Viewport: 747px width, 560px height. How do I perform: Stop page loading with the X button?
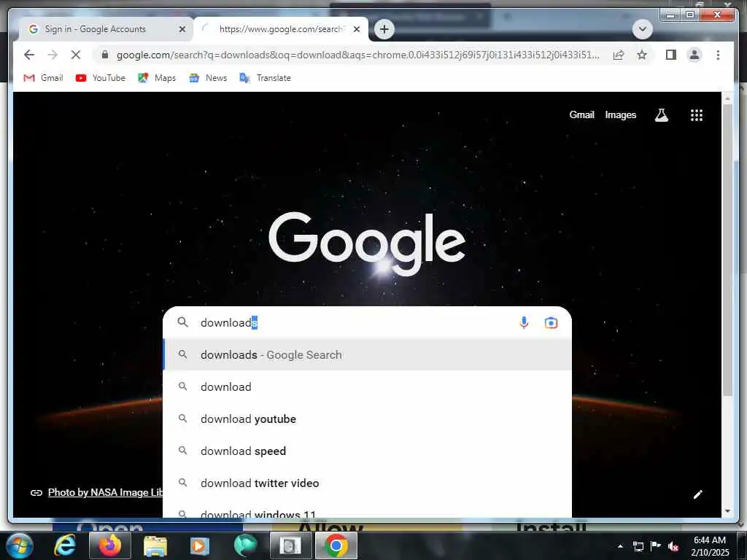pyautogui.click(x=76, y=55)
